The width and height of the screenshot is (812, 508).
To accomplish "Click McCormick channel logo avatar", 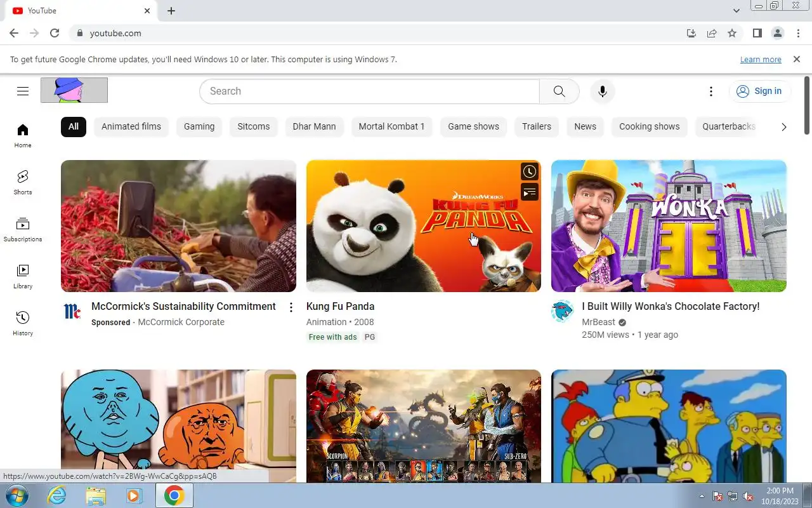I will (x=72, y=311).
